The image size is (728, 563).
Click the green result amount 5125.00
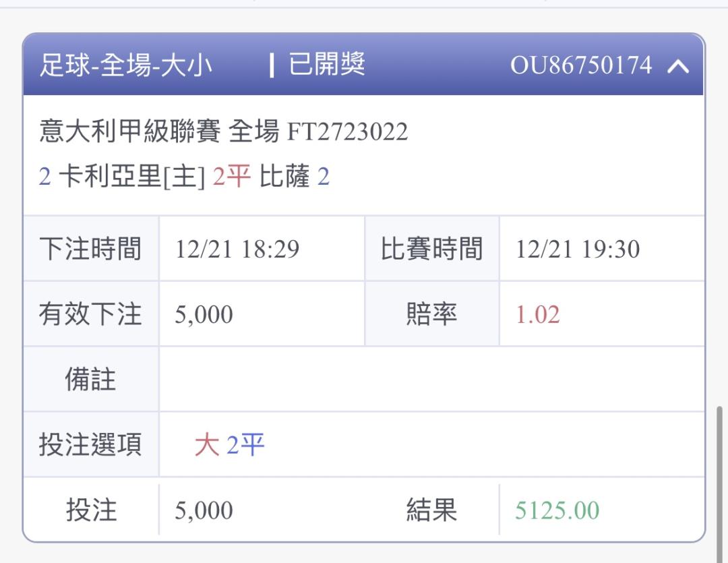(x=557, y=510)
